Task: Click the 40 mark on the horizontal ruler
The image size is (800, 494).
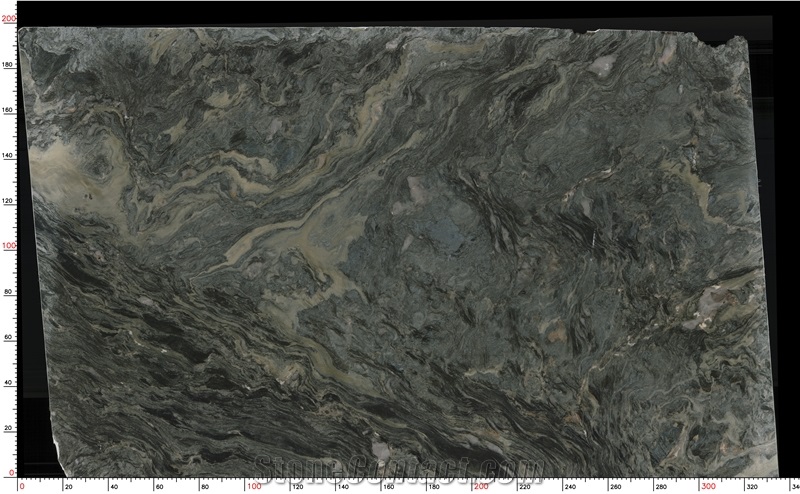Action: pos(114,487)
